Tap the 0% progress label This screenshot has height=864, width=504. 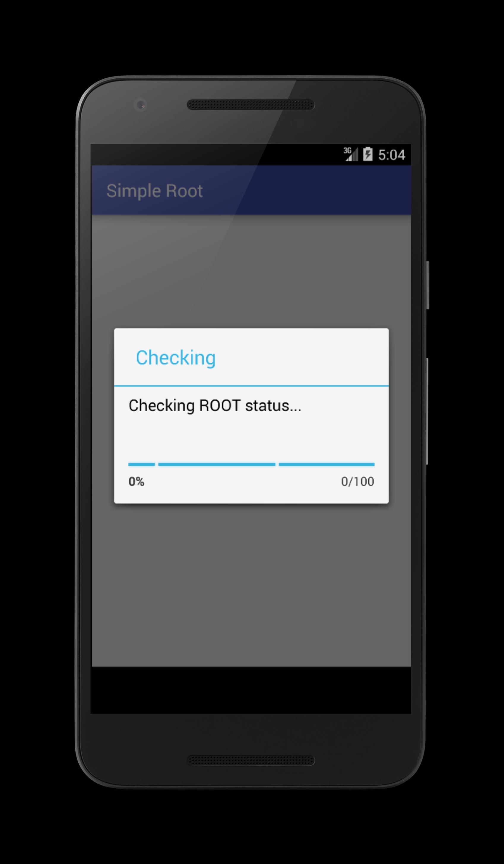(x=136, y=482)
